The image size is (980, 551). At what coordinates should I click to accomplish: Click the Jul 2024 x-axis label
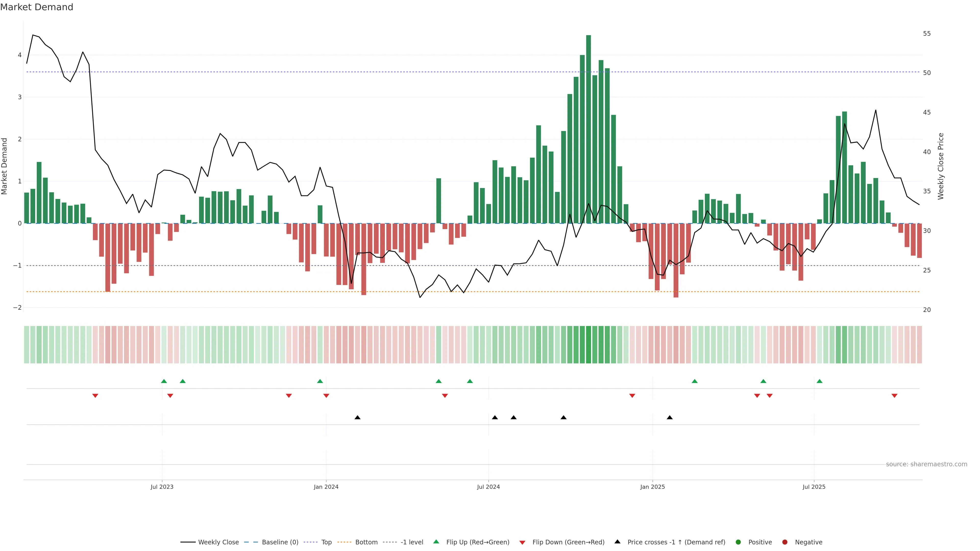(488, 487)
